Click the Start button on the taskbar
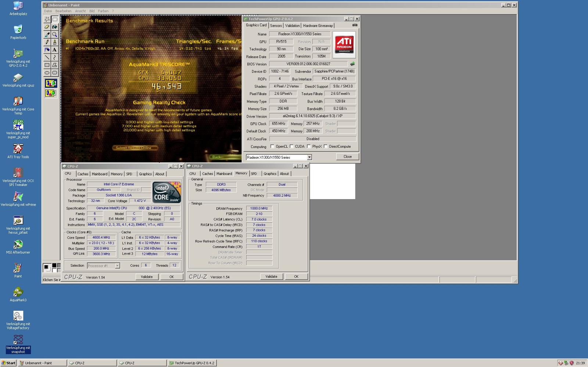 click(x=8, y=363)
